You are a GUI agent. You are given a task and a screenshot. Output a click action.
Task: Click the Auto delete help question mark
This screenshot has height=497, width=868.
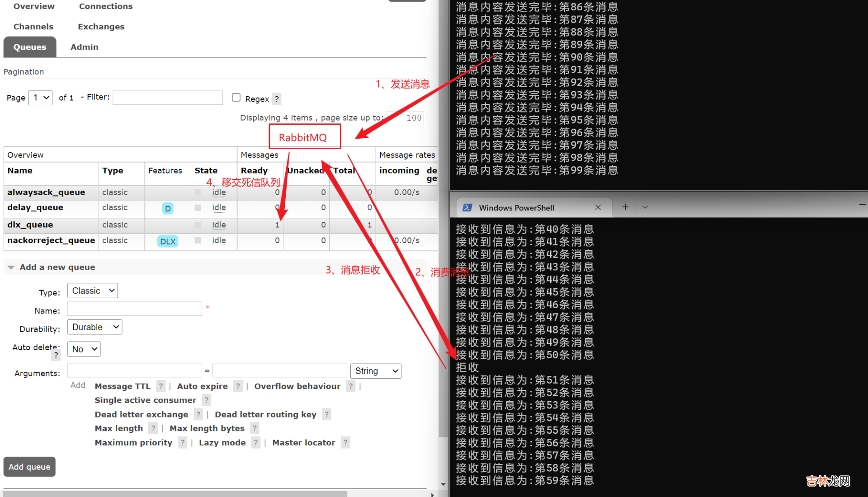(x=56, y=355)
